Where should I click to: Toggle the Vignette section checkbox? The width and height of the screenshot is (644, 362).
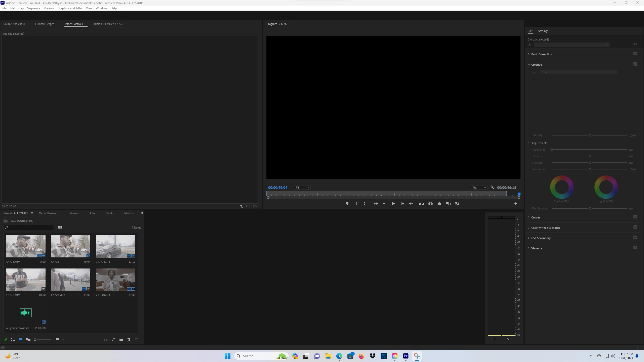pos(635,248)
